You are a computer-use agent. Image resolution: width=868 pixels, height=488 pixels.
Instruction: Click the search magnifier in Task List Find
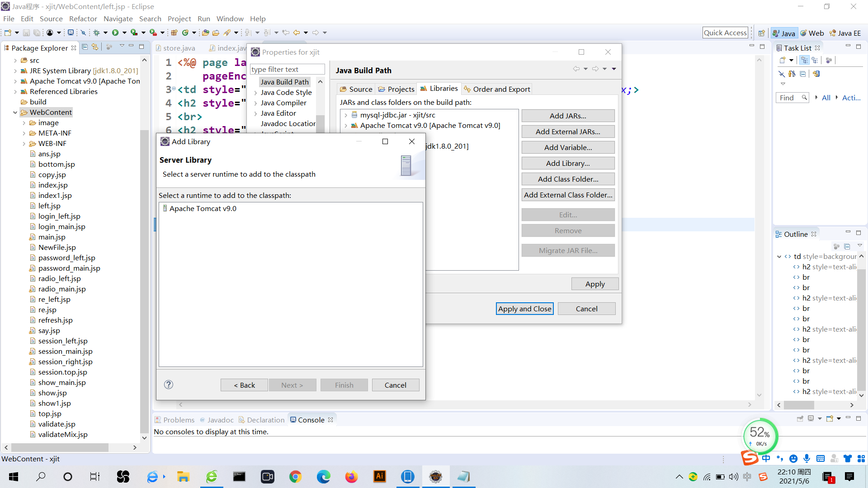804,98
